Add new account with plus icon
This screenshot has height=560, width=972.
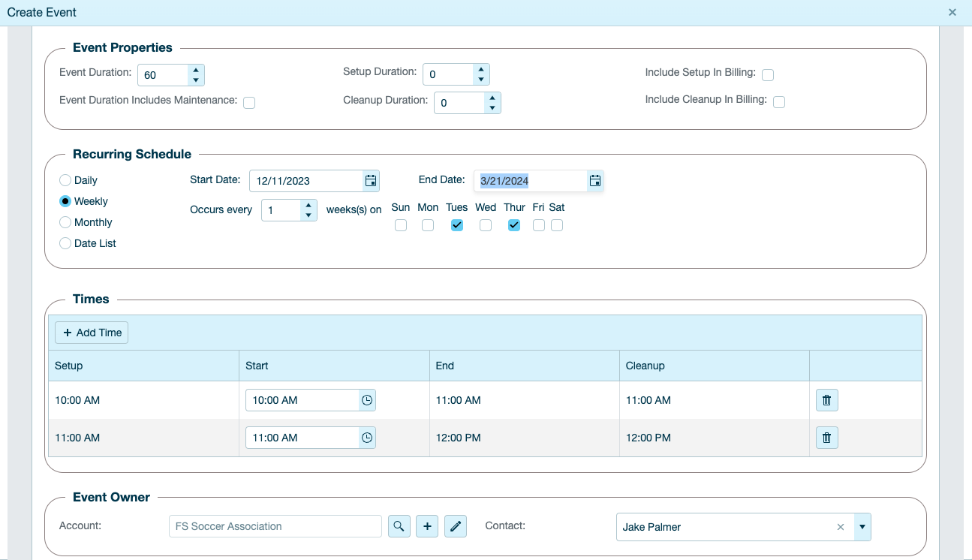click(x=427, y=527)
